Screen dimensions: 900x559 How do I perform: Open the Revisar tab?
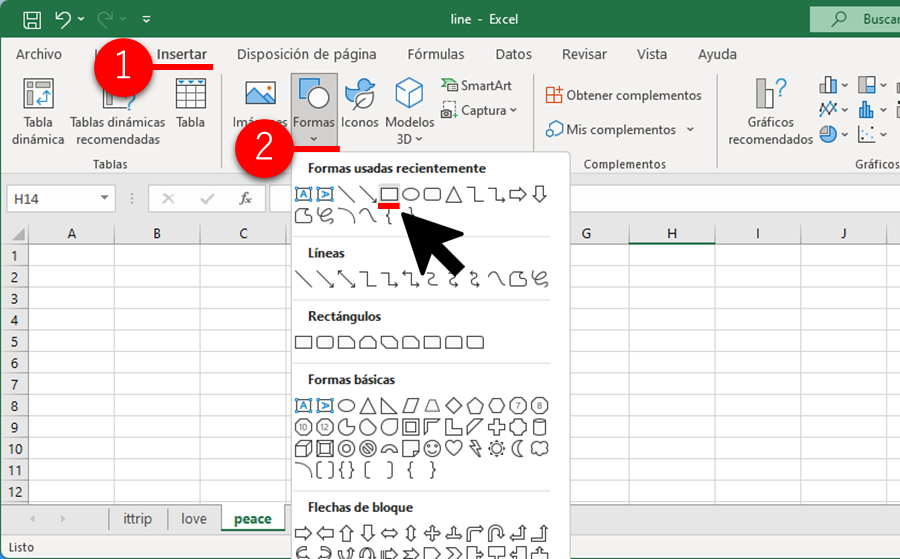[584, 54]
